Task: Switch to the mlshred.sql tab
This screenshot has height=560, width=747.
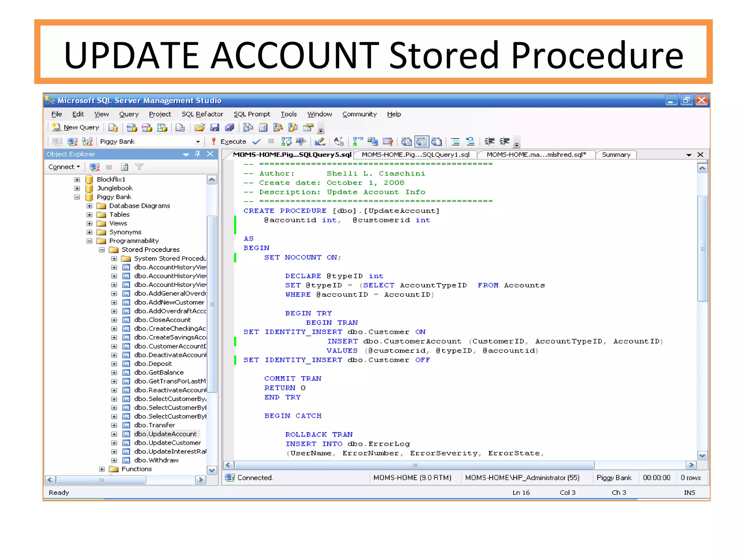Action: [x=536, y=155]
